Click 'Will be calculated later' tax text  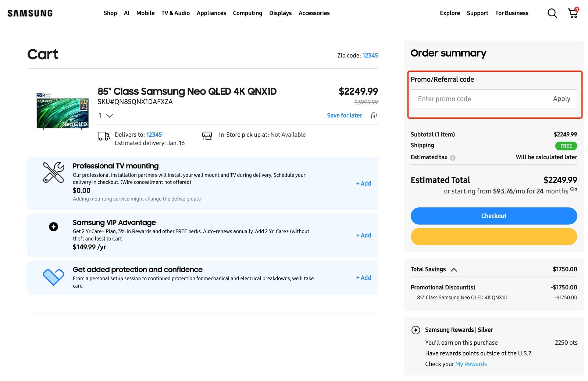[x=546, y=157]
